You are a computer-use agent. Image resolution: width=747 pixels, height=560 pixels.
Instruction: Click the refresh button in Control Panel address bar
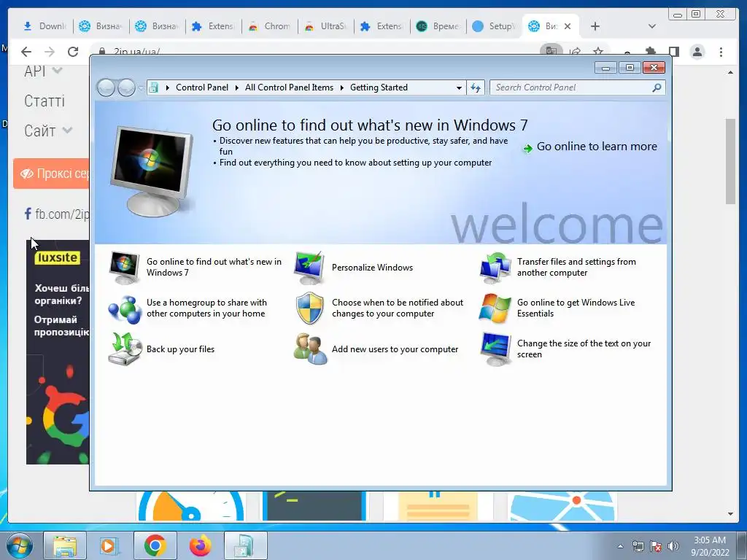(x=476, y=87)
